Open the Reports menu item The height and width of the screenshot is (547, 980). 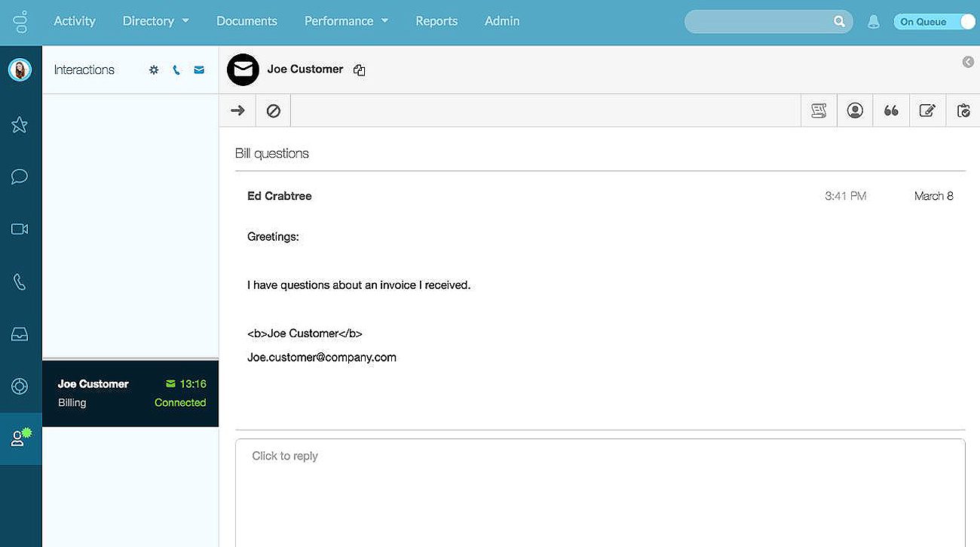click(436, 21)
